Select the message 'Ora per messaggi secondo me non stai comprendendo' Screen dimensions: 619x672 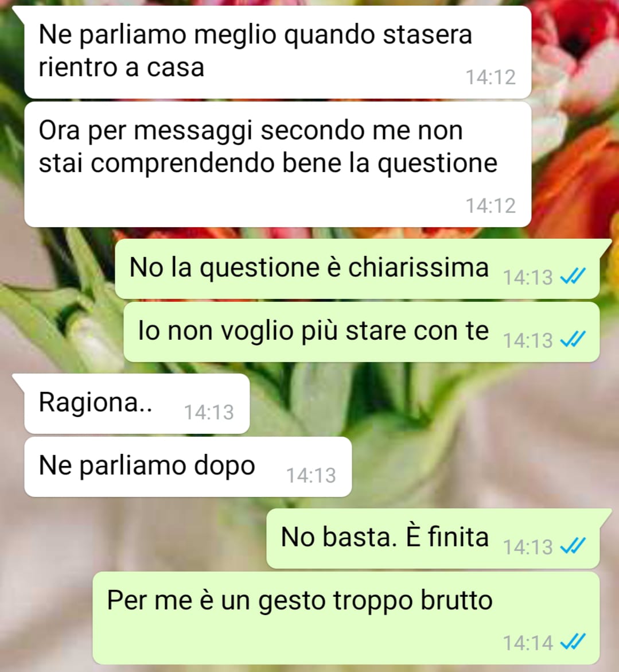tap(278, 164)
